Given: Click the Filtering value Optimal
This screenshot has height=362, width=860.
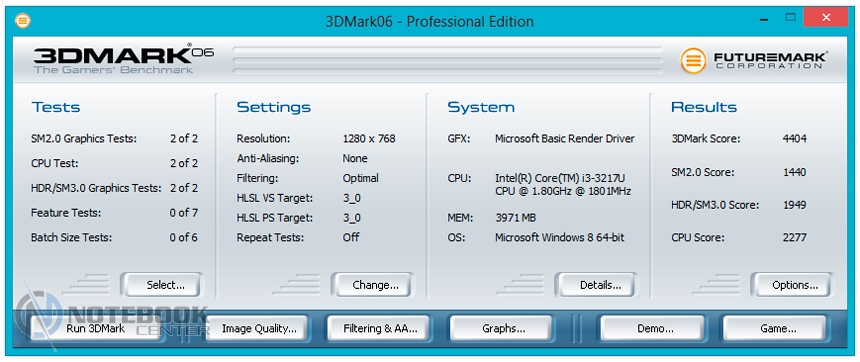Looking at the screenshot, I should tap(360, 178).
